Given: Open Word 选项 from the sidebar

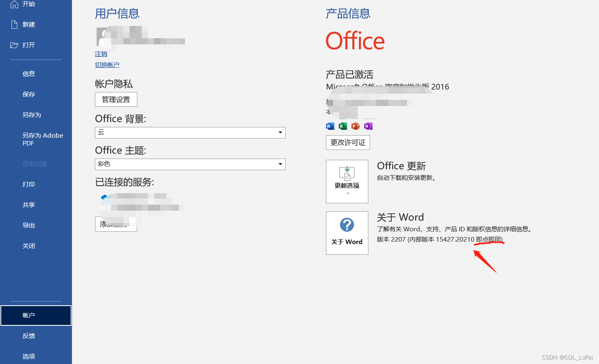Looking at the screenshot, I should click(x=28, y=356).
